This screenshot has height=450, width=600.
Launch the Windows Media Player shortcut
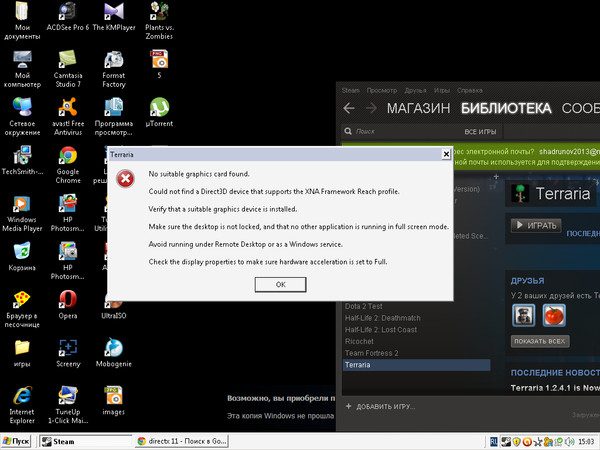22,213
